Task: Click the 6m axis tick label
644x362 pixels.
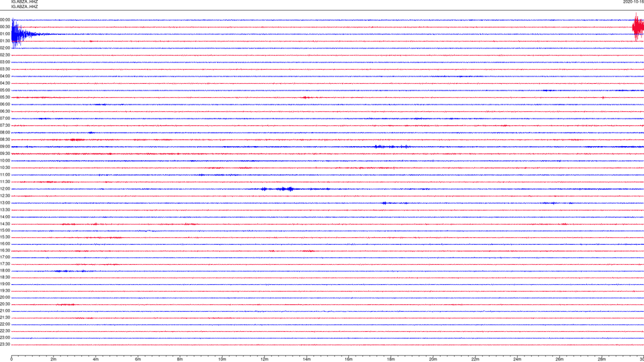Action: click(x=138, y=359)
